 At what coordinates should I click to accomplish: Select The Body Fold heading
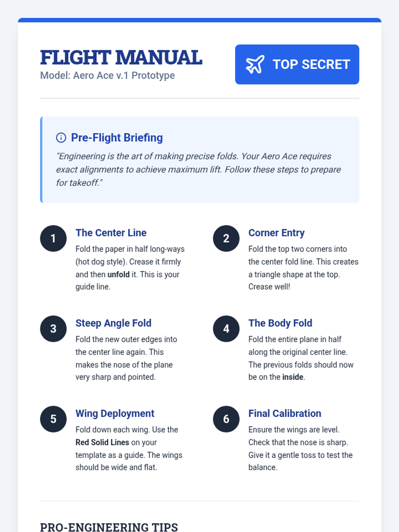pyautogui.click(x=280, y=323)
